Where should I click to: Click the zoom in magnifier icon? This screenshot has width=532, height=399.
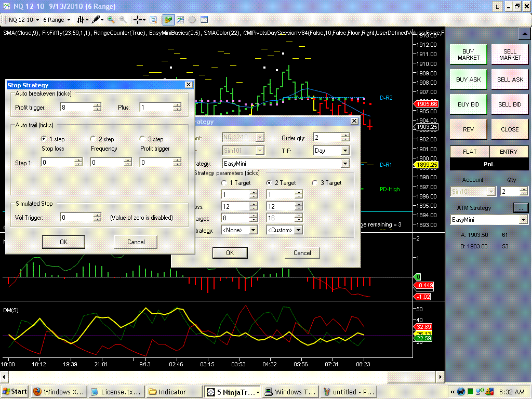(111, 20)
